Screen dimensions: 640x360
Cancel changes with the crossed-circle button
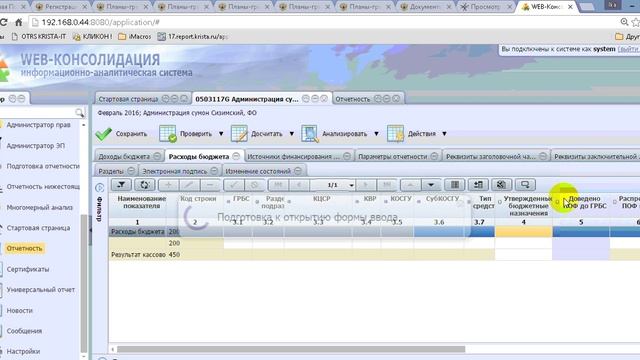tap(254, 185)
